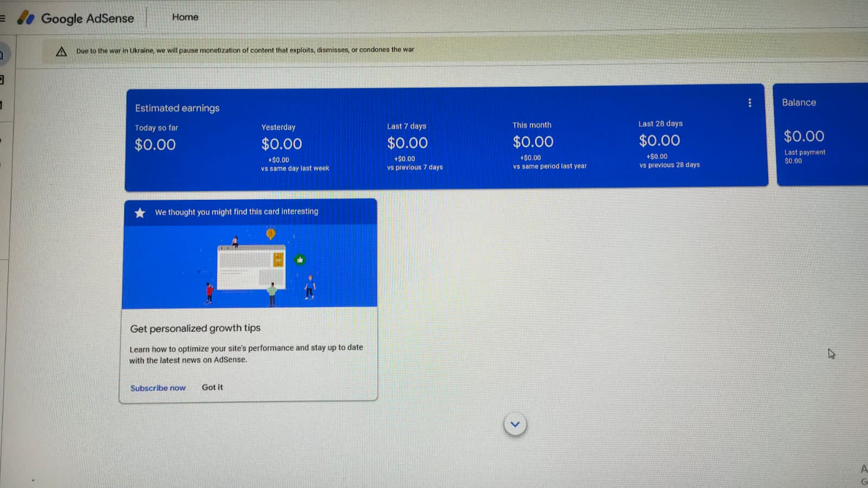Click the Ukraine war warning triangle icon
This screenshot has height=488, width=868.
point(61,52)
